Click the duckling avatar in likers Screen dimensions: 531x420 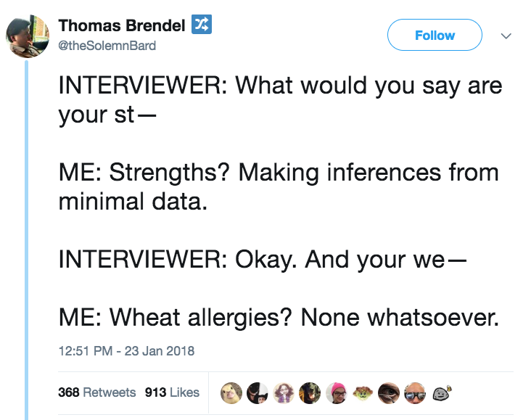[x=231, y=392]
